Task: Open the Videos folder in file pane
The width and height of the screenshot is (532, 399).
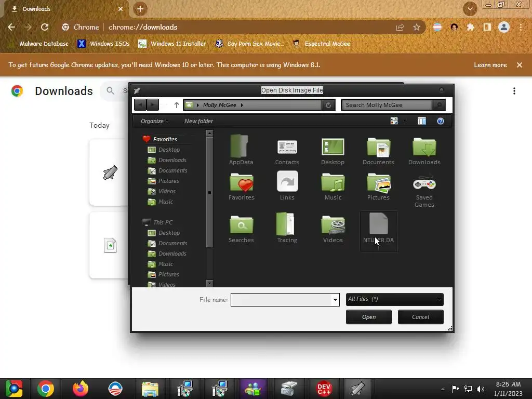Action: [333, 229]
